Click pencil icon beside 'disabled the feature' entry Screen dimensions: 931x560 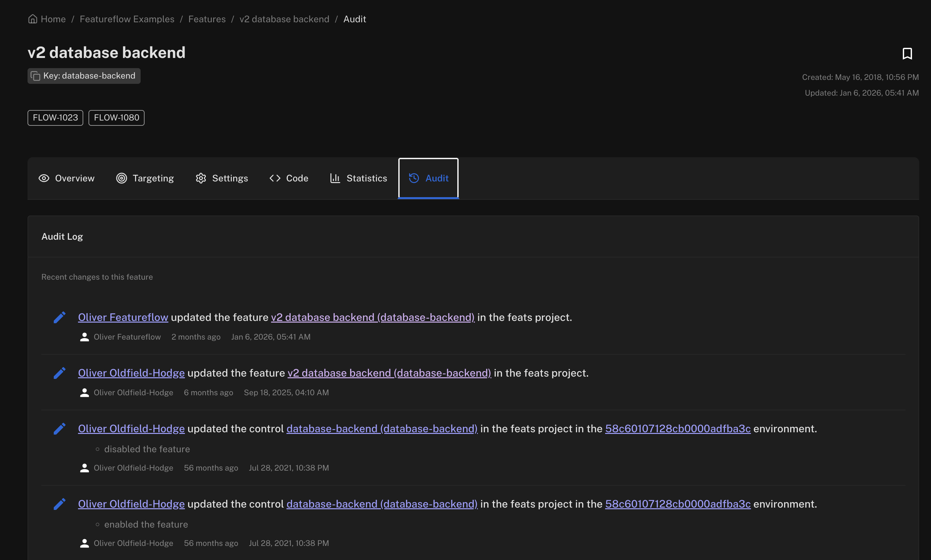(60, 429)
